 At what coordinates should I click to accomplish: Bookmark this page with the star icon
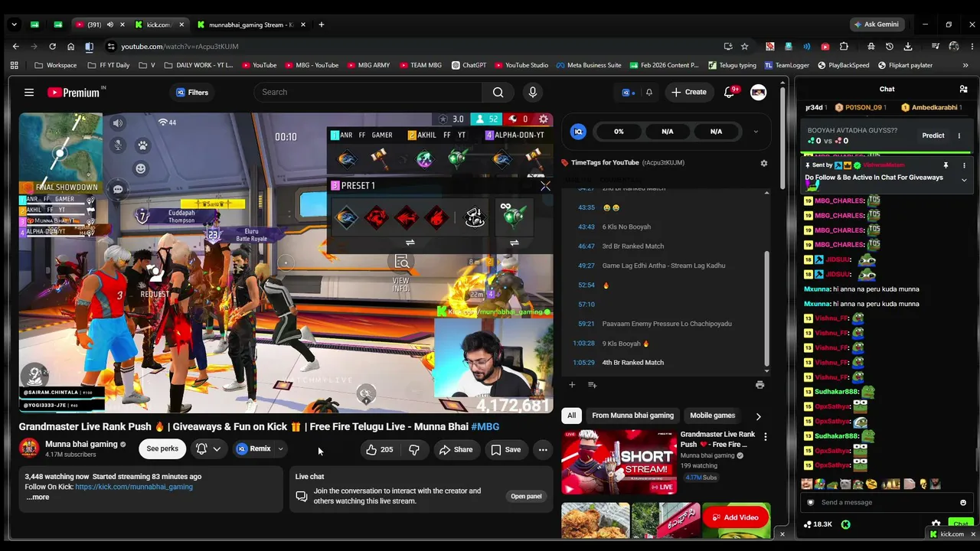[x=745, y=47]
